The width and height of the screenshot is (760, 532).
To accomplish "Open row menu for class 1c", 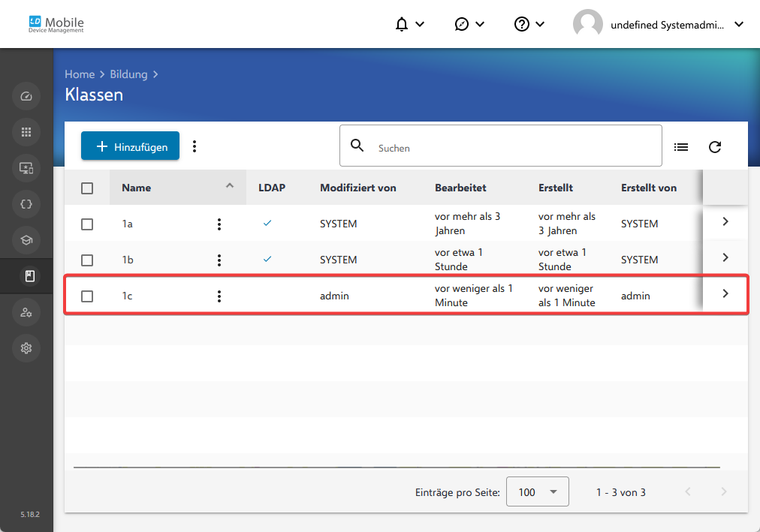I will (x=219, y=296).
